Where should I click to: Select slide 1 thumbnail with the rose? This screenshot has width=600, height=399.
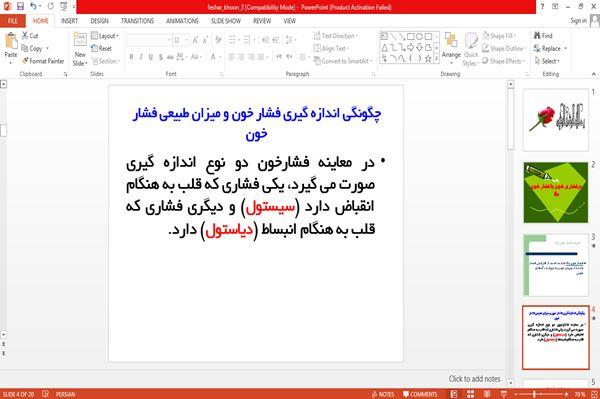556,120
